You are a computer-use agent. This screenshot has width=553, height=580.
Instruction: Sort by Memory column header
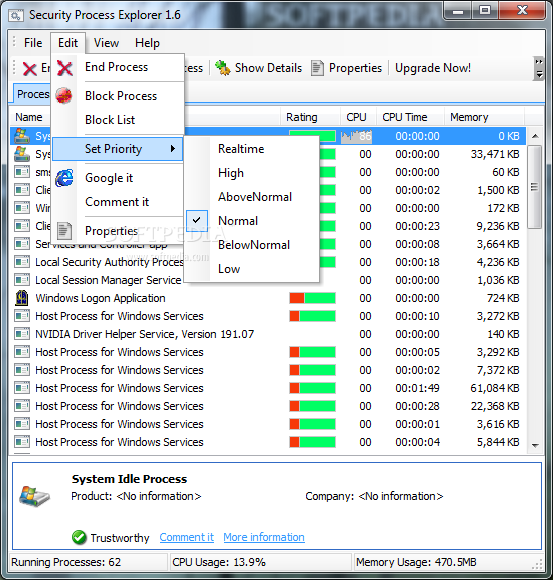click(x=484, y=117)
